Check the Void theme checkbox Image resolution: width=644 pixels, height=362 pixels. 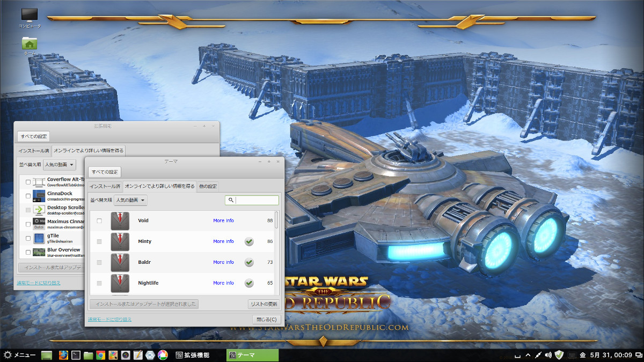99,221
